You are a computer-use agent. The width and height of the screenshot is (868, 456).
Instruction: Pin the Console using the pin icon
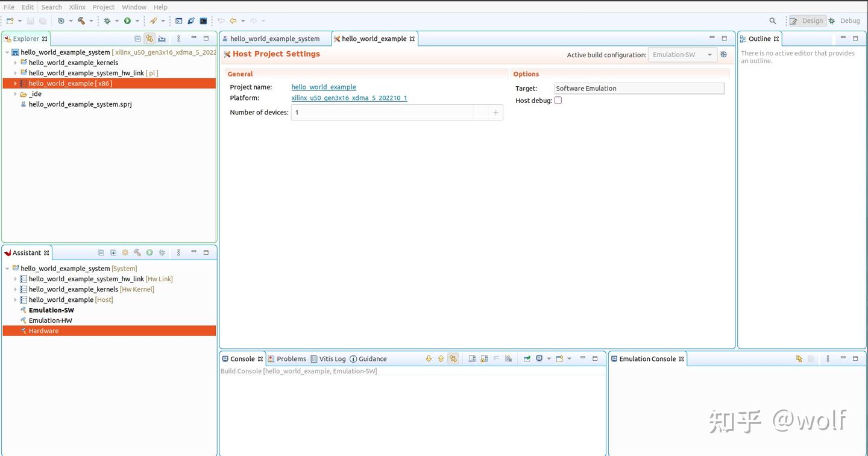pos(526,358)
